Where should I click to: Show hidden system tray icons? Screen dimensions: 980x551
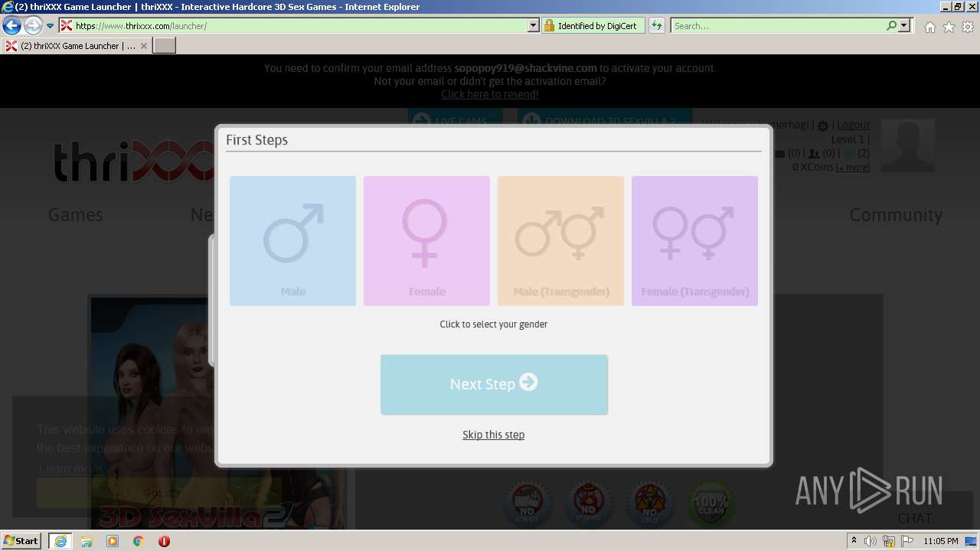tap(854, 540)
